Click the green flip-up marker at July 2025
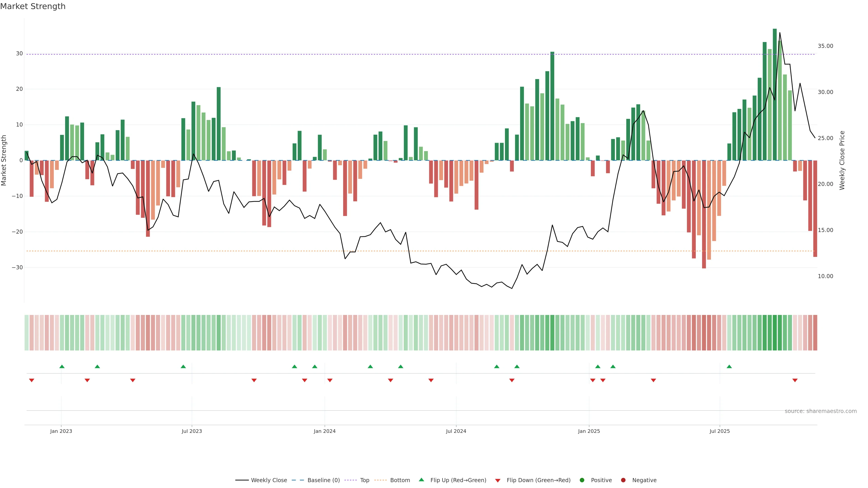This screenshot has width=868, height=488. tap(729, 366)
